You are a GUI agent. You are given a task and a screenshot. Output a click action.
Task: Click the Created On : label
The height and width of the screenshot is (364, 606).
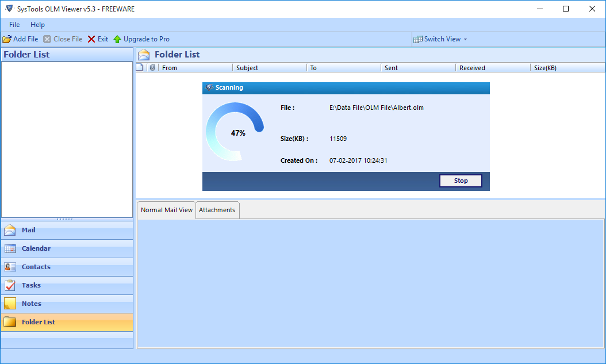(299, 161)
